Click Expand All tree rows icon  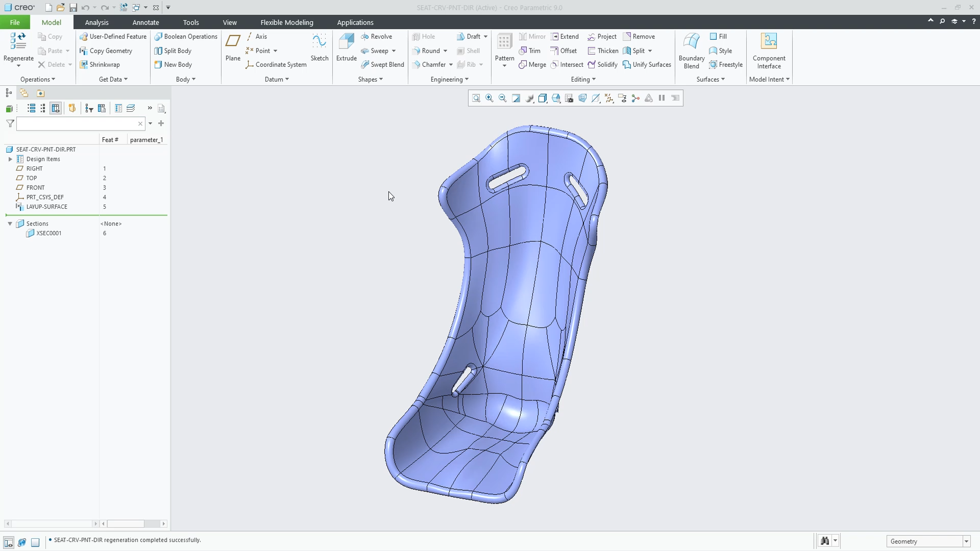(x=31, y=108)
